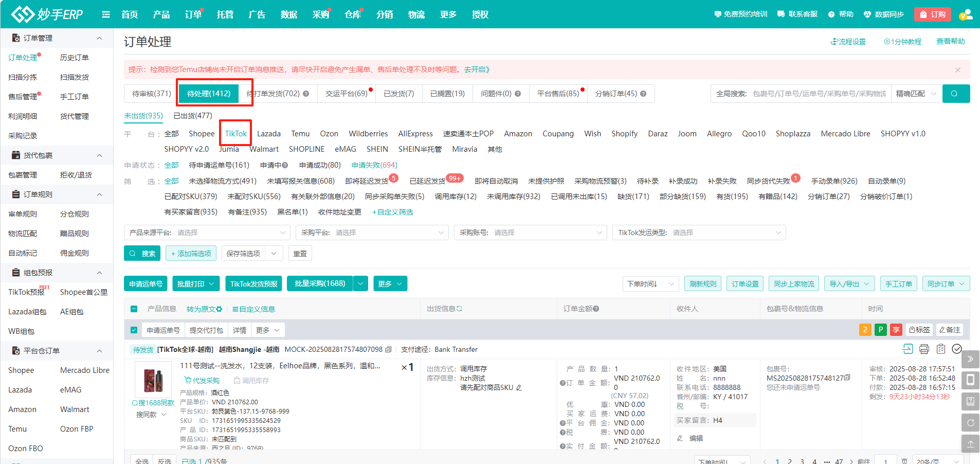This screenshot has height=464, width=980.
Task: Click the checkmark circle icon on order row
Action: coord(956,349)
